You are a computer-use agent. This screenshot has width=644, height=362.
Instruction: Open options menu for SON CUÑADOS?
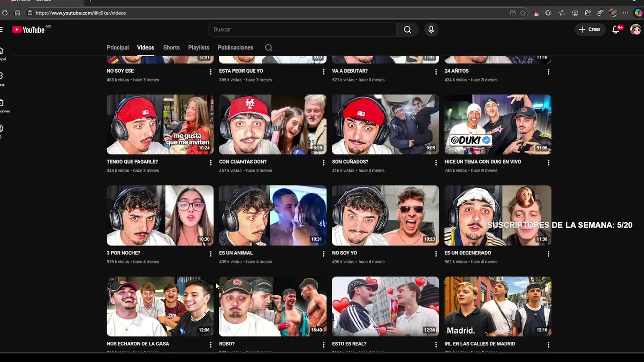coord(436,163)
